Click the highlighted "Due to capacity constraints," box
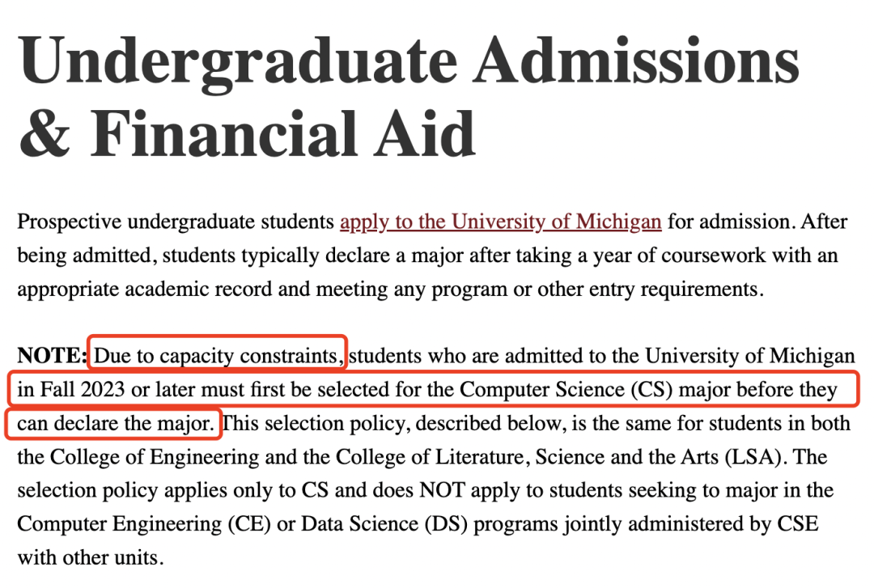The image size is (874, 588). (218, 353)
